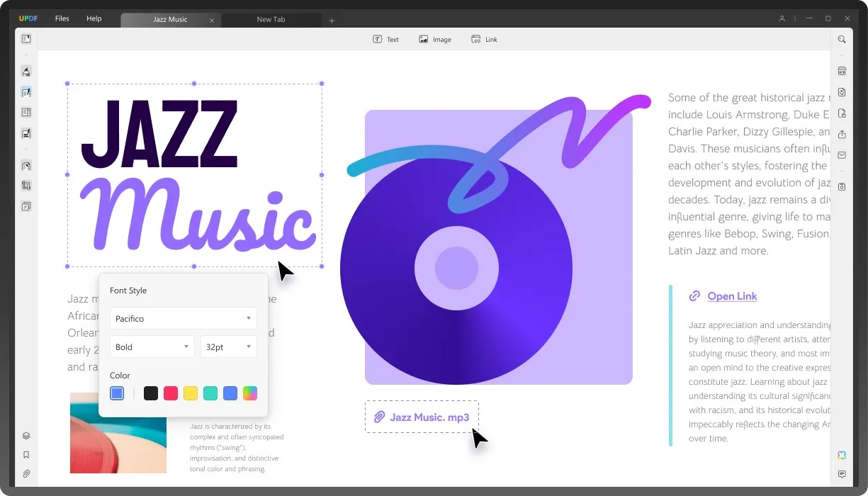Click paragraph 'Jazz appreciation and understanding'
Viewport: 868px width, 496px height.
(x=759, y=382)
